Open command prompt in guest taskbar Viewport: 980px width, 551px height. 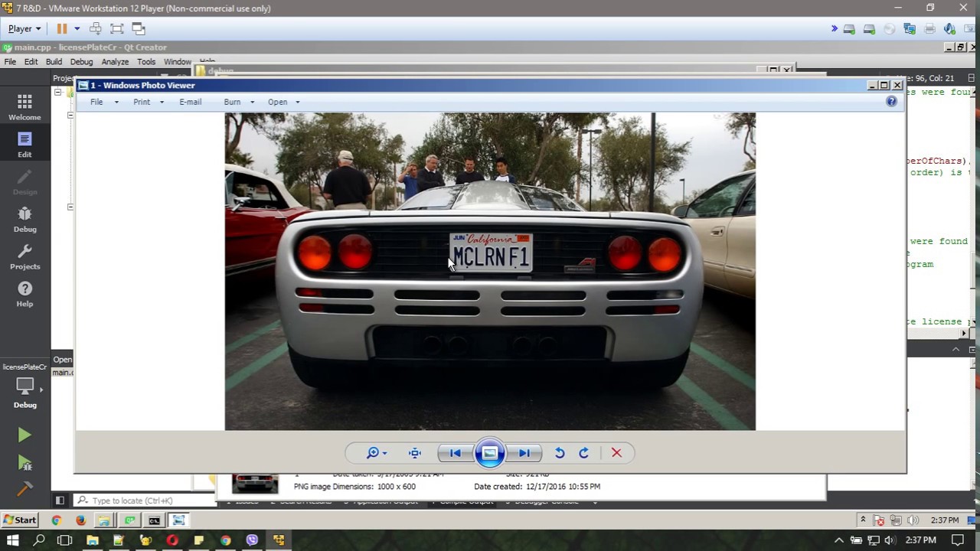click(x=154, y=520)
